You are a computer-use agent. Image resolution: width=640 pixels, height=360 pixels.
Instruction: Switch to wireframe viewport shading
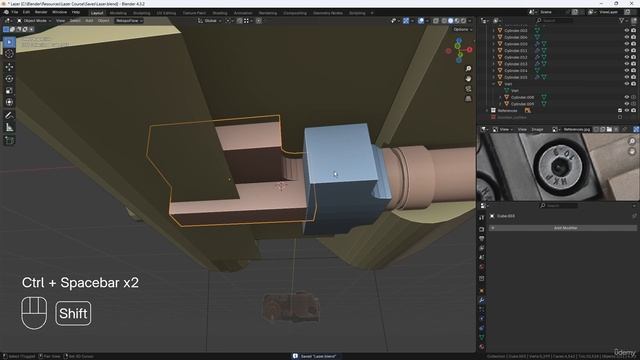pos(444,20)
